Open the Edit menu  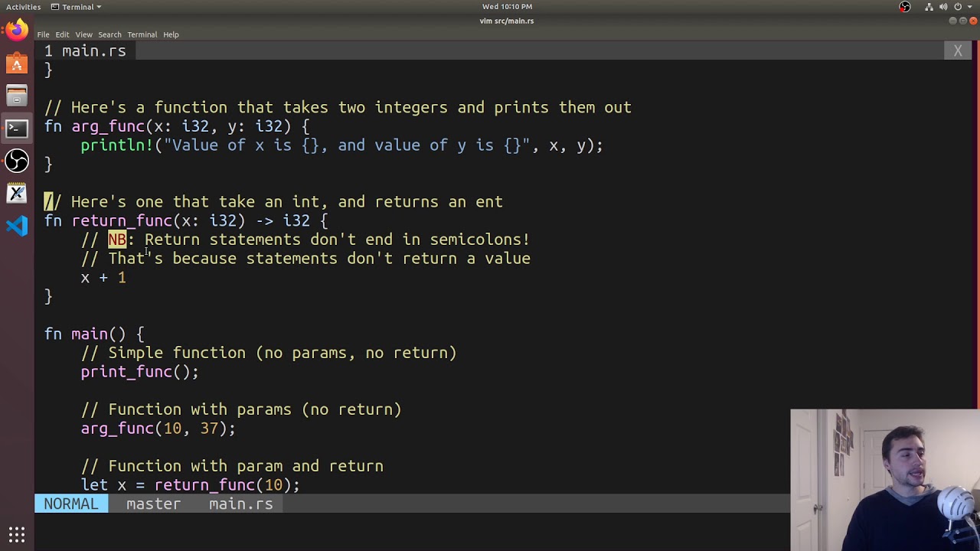point(62,34)
